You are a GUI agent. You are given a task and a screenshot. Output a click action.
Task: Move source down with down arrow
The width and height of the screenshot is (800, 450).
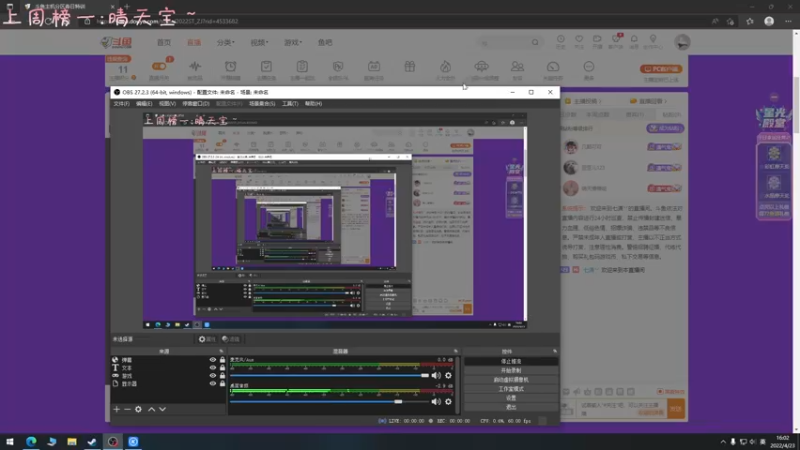point(162,409)
